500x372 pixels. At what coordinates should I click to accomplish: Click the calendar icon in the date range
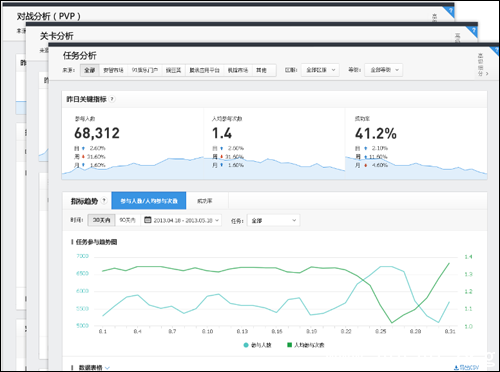pos(148,220)
